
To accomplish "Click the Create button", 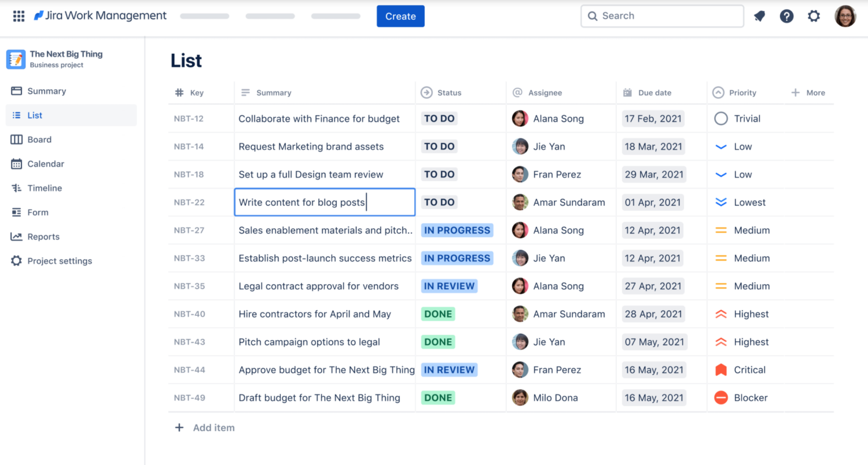I will 400,16.
